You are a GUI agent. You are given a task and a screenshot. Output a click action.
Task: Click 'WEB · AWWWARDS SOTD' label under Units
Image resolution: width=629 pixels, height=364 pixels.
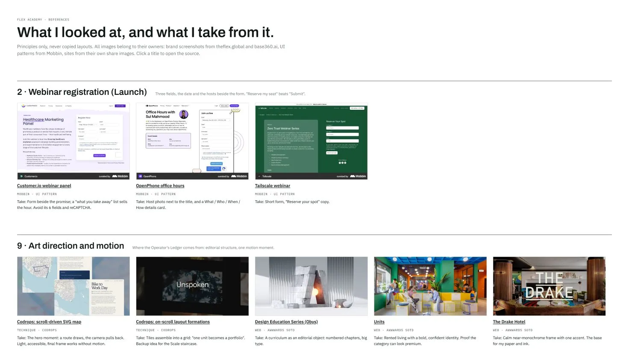(394, 330)
